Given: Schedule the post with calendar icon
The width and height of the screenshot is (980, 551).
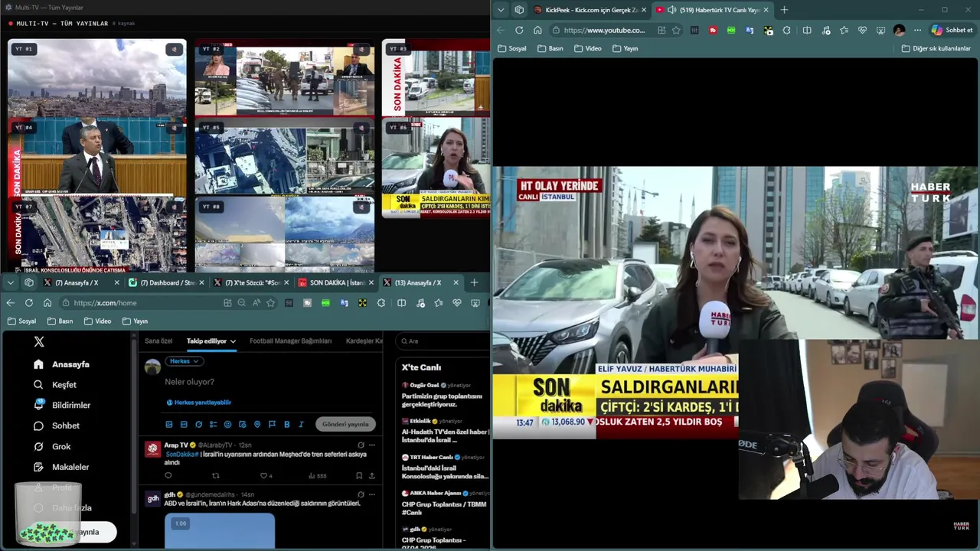Looking at the screenshot, I should pos(242,424).
